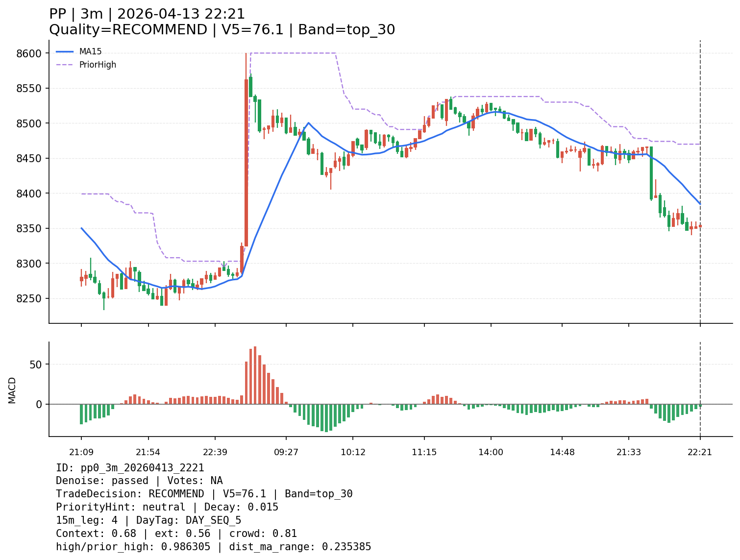Click the 11:15 time axis label
The height and width of the screenshot is (560, 740).
tap(424, 452)
